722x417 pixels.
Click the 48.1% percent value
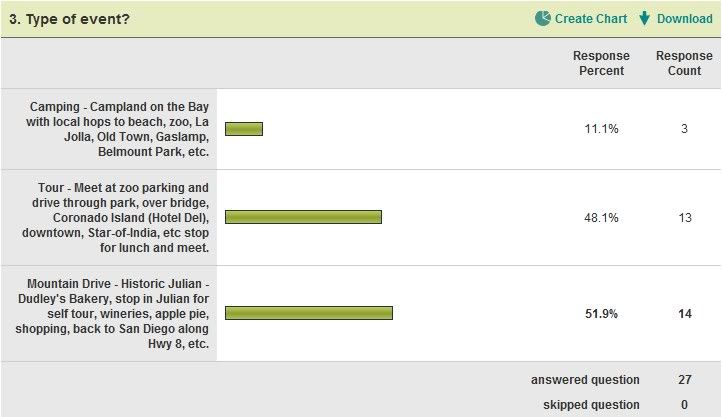(x=601, y=218)
